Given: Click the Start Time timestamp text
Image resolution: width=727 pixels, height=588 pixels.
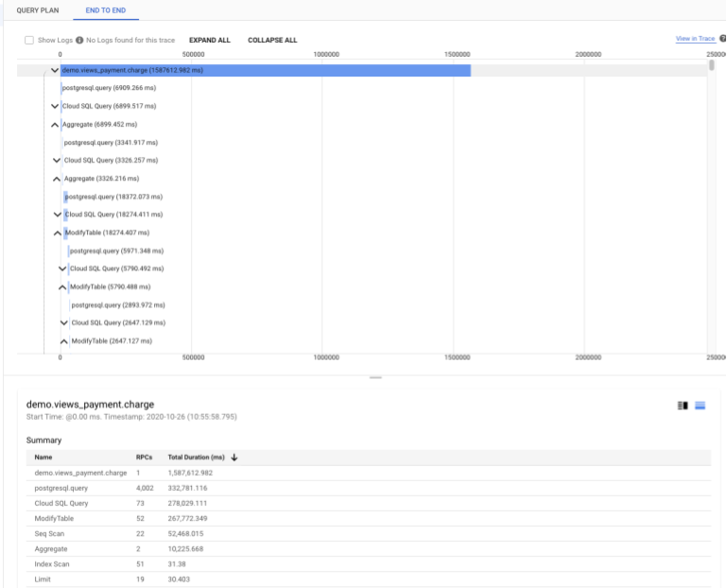Looking at the screenshot, I should click(x=131, y=417).
